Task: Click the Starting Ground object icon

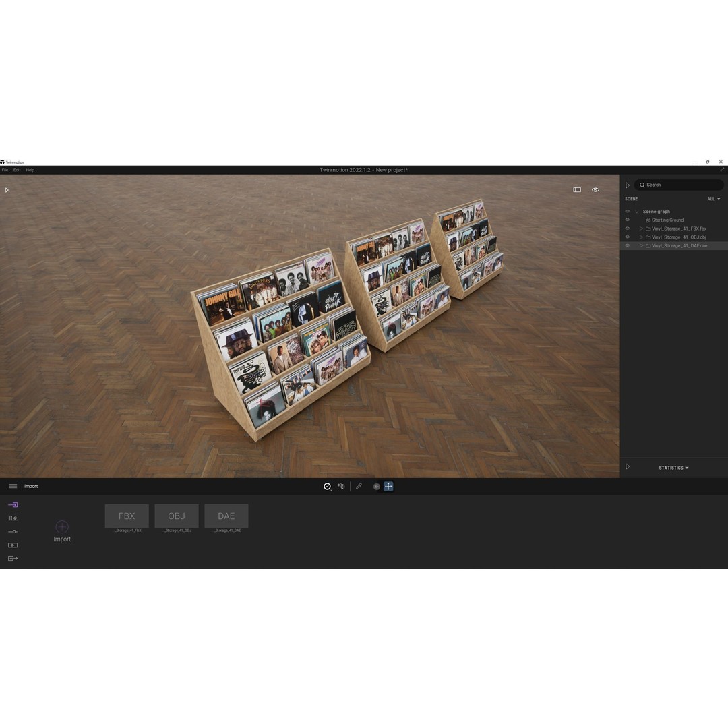Action: pos(648,220)
